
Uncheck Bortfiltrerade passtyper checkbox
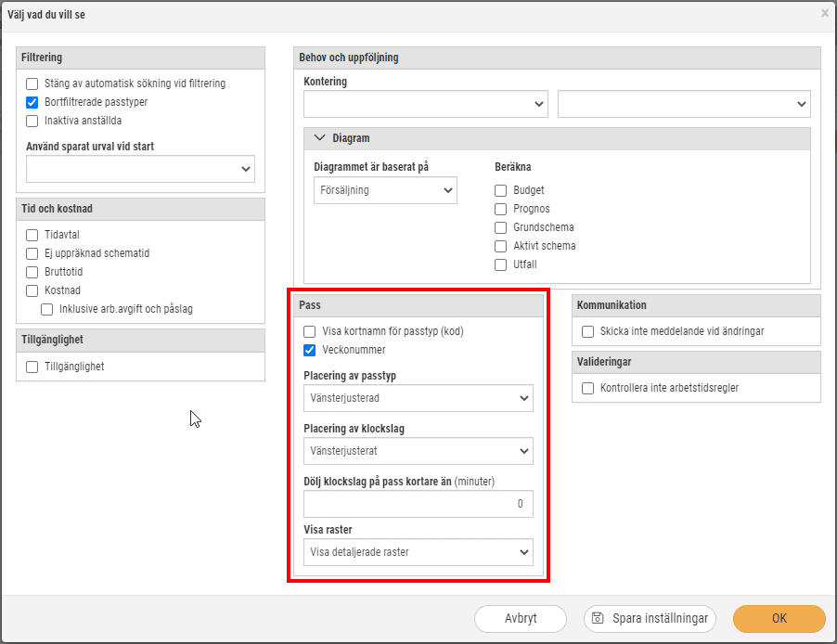32,102
